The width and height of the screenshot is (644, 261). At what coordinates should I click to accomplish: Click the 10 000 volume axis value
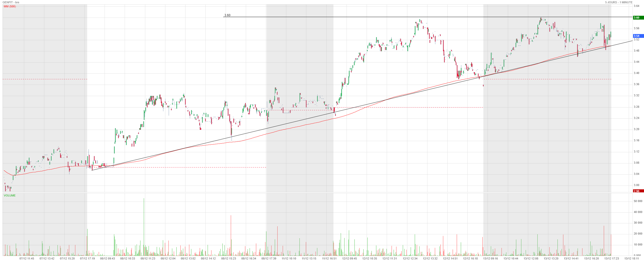coord(638,244)
